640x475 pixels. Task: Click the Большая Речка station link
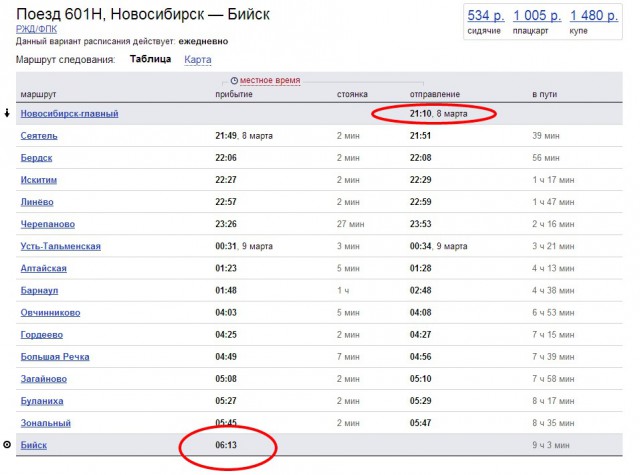click(x=56, y=356)
